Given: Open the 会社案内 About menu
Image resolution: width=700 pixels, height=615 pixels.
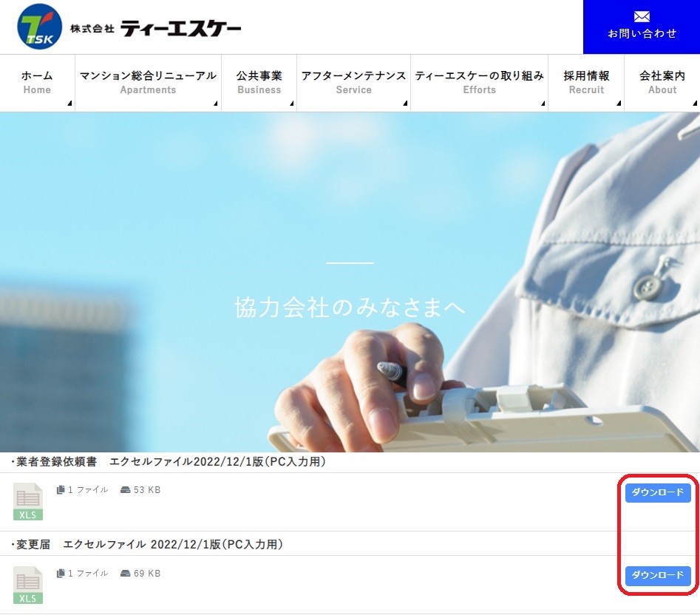Looking at the screenshot, I should coord(662,83).
